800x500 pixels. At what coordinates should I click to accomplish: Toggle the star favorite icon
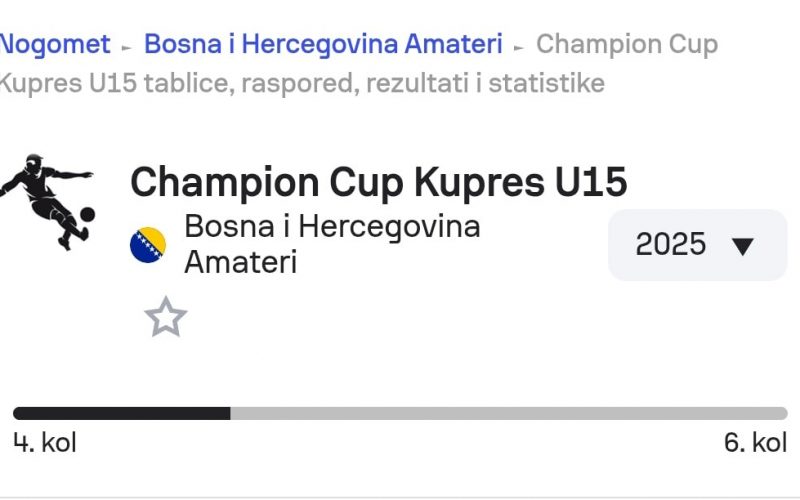(165, 318)
